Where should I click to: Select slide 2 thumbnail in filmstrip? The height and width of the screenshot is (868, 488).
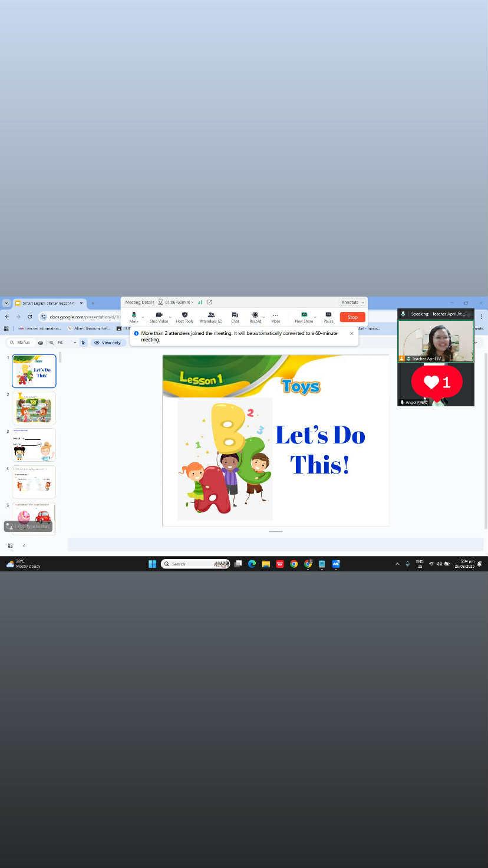pos(34,407)
